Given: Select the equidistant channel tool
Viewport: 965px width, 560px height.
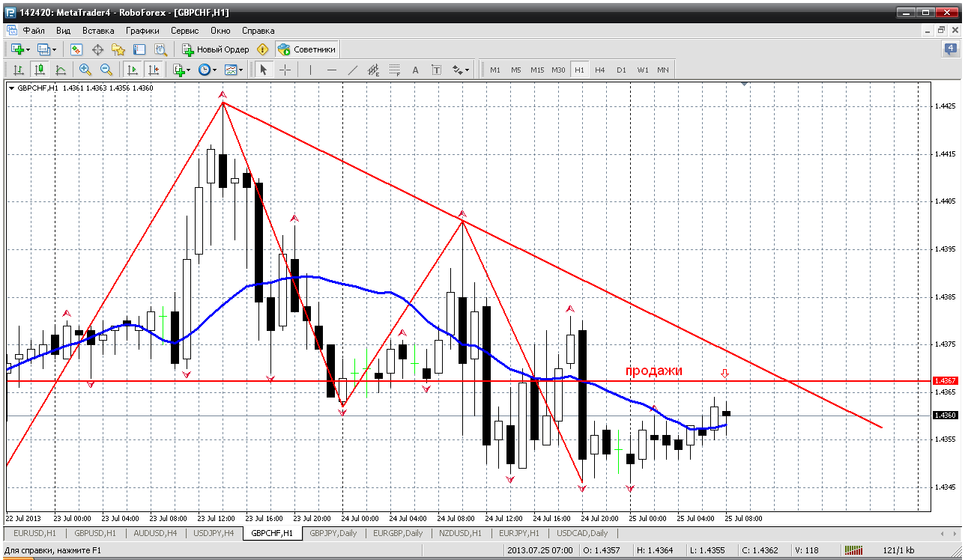Looking at the screenshot, I should click(374, 70).
